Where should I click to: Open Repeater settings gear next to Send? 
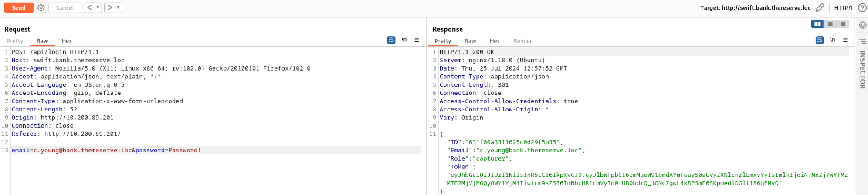(x=41, y=7)
